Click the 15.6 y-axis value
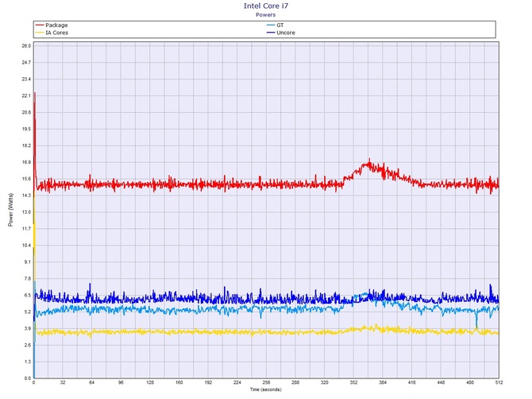Image resolution: width=532 pixels, height=399 pixels. 26,179
